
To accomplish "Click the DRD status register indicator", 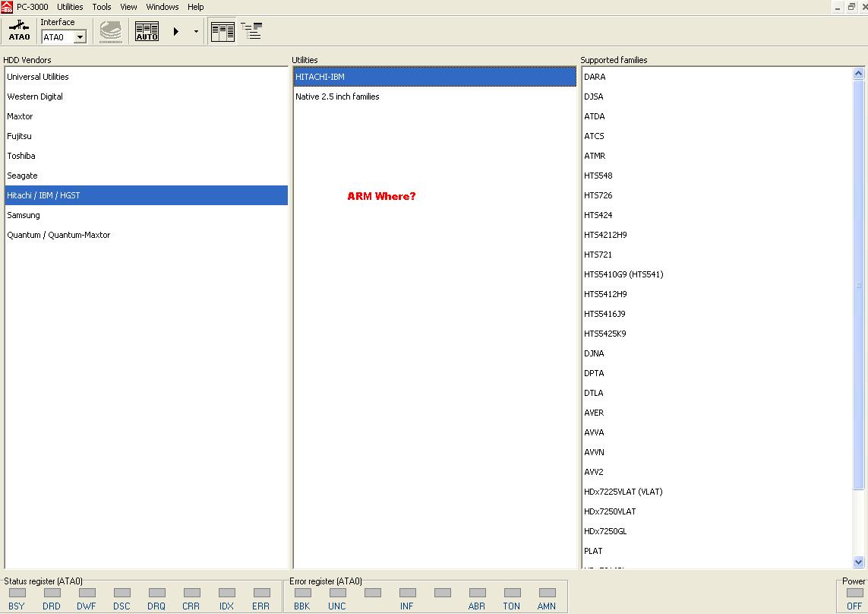I will pyautogui.click(x=52, y=593).
